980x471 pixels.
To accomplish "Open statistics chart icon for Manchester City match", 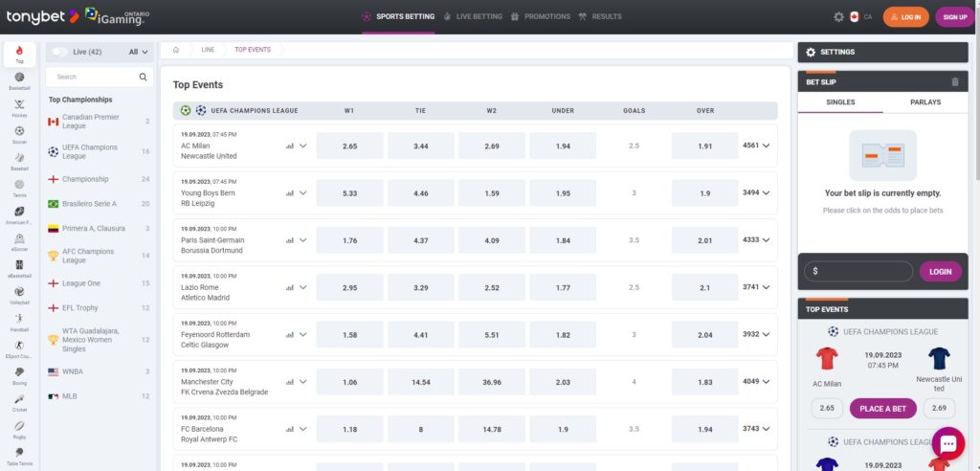I will (289, 382).
